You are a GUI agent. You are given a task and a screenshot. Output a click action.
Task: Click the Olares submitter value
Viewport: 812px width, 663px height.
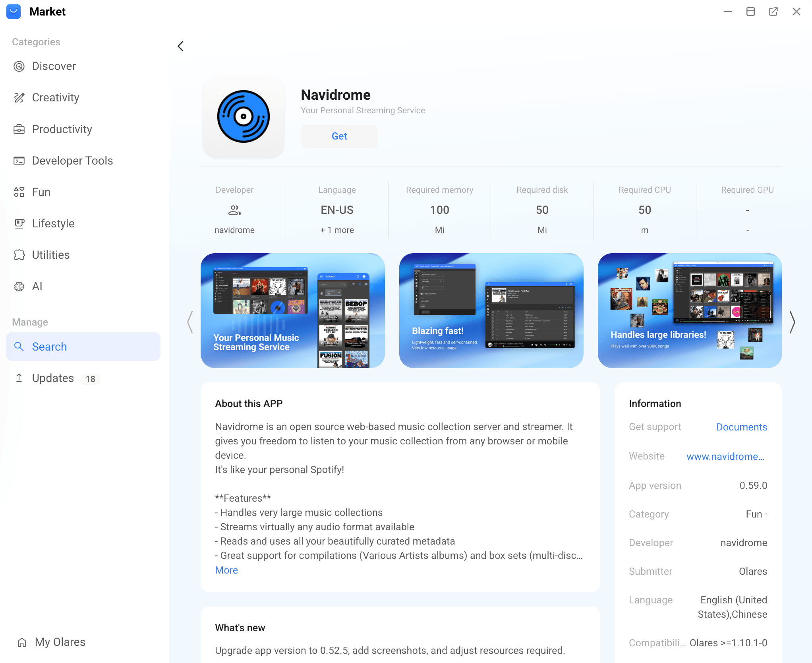coord(753,571)
